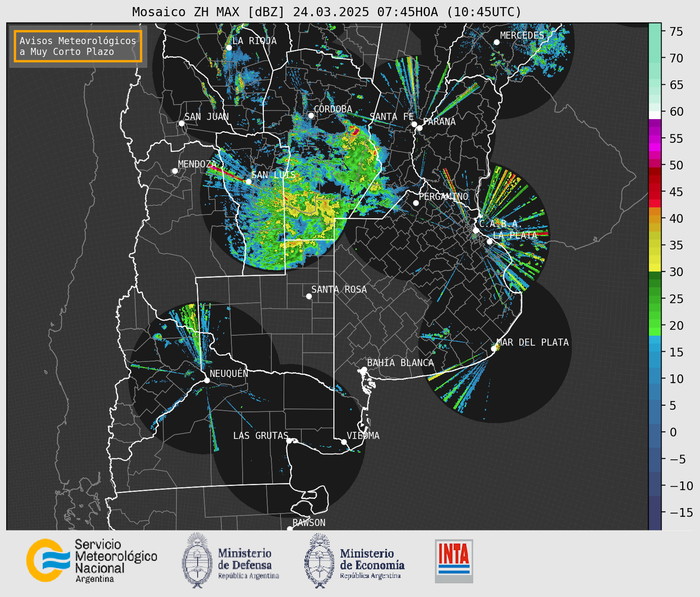Click the 0 value on the scale
Screen dimensions: 700x597
point(673,432)
